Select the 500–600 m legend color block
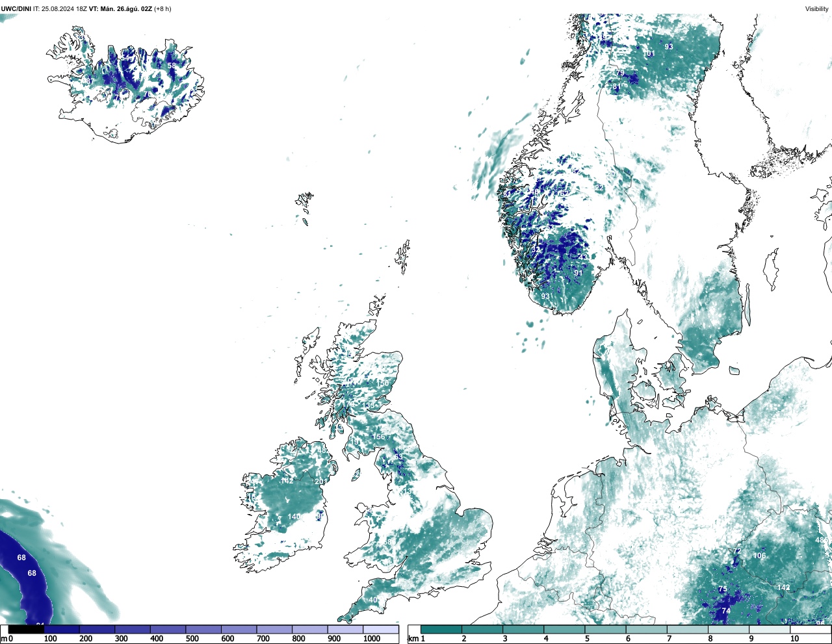 pyautogui.click(x=203, y=629)
